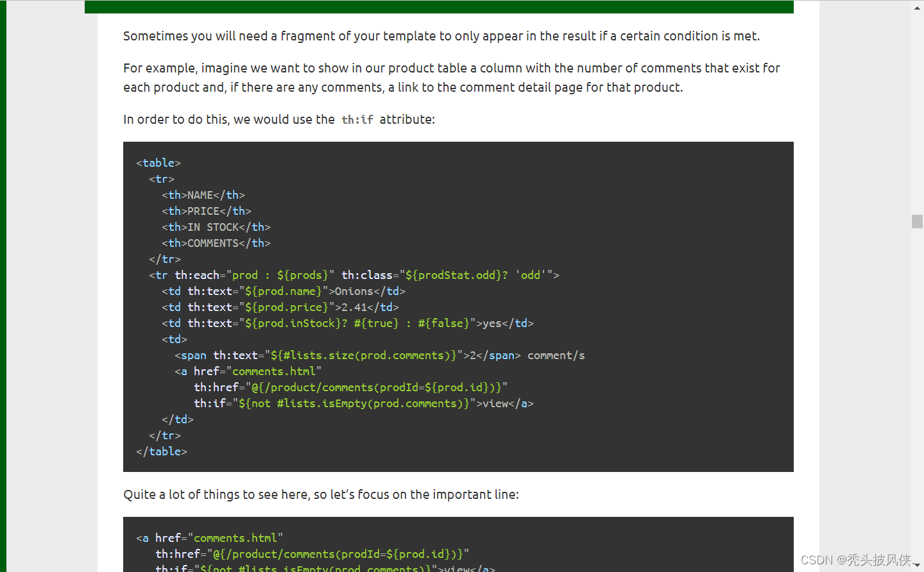Click the <th>NAME</th> code line

click(x=203, y=195)
